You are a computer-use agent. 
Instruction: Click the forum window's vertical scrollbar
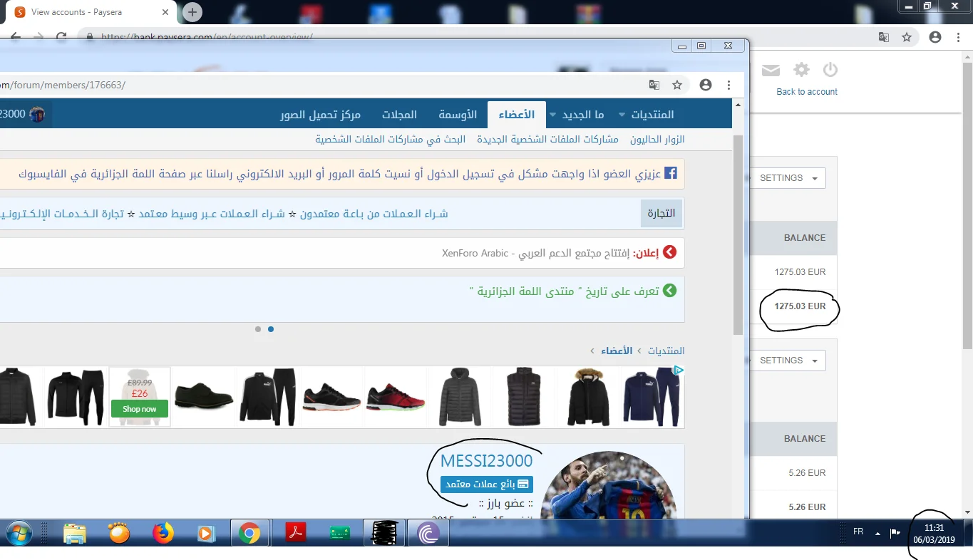coord(738,235)
